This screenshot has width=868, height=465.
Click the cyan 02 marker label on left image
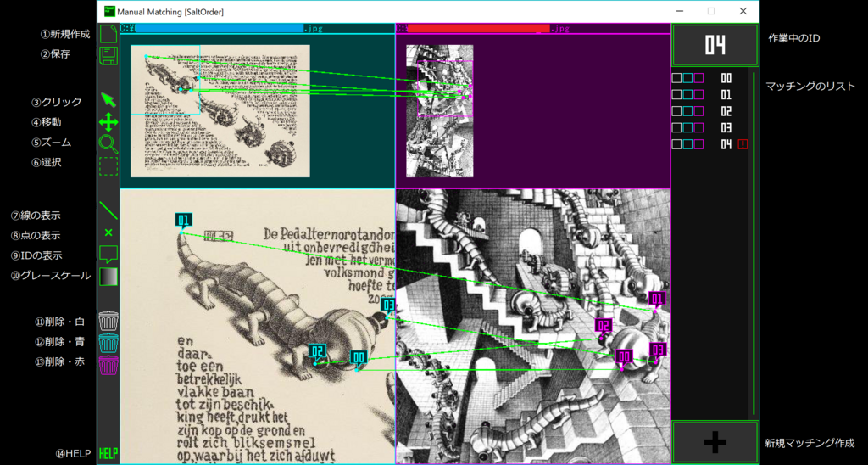click(x=317, y=350)
